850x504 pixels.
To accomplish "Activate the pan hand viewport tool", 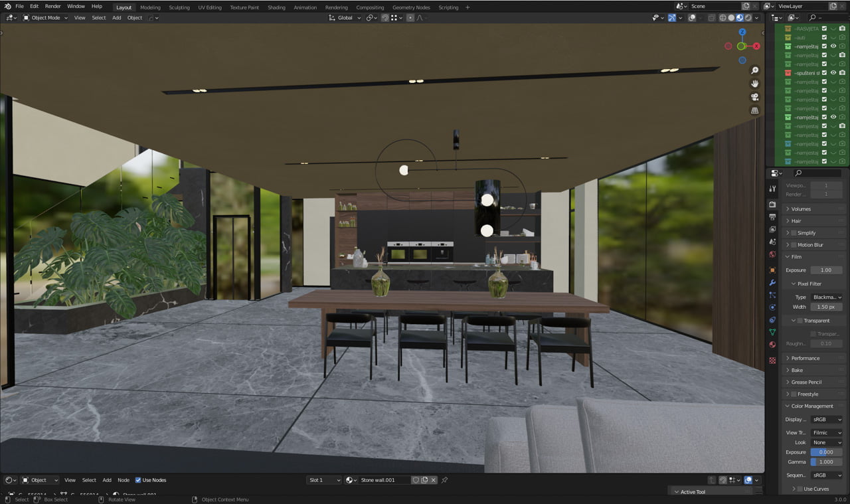I will [754, 84].
